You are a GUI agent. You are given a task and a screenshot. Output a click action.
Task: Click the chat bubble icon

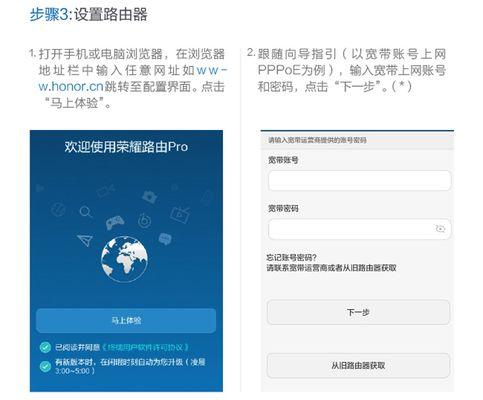point(165,239)
